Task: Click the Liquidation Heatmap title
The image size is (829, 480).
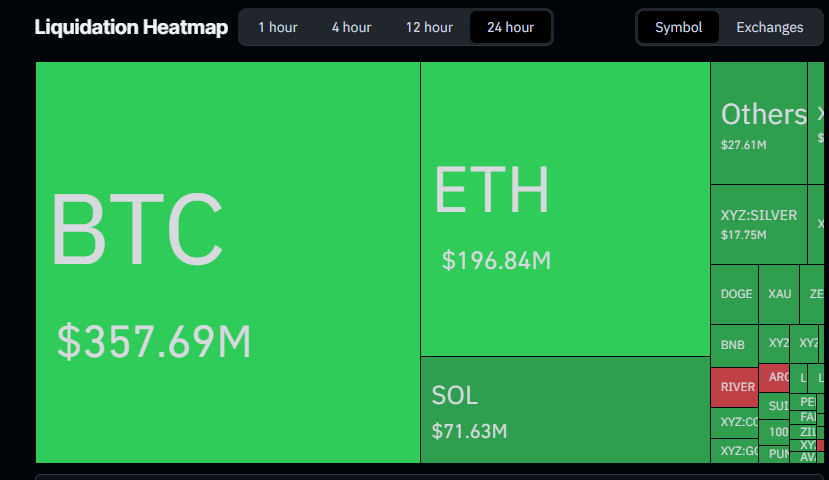Action: click(131, 27)
